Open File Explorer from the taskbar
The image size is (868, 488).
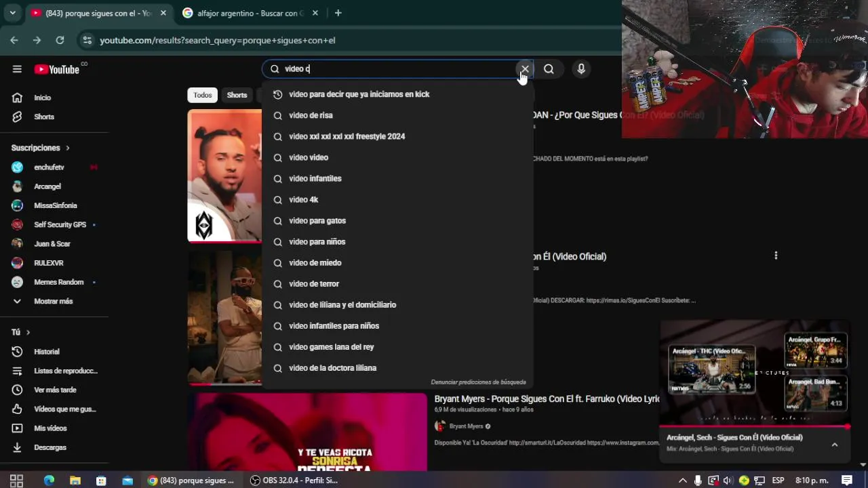75,481
